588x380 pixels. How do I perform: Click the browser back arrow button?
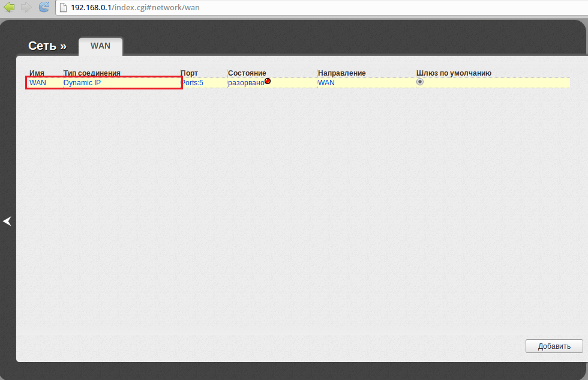point(9,7)
